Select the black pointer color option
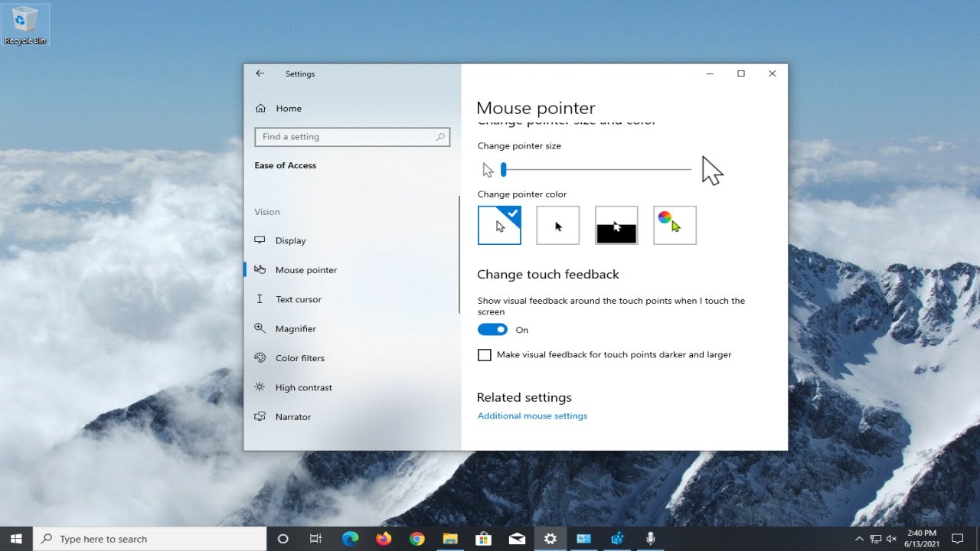This screenshot has width=980, height=551. point(558,225)
